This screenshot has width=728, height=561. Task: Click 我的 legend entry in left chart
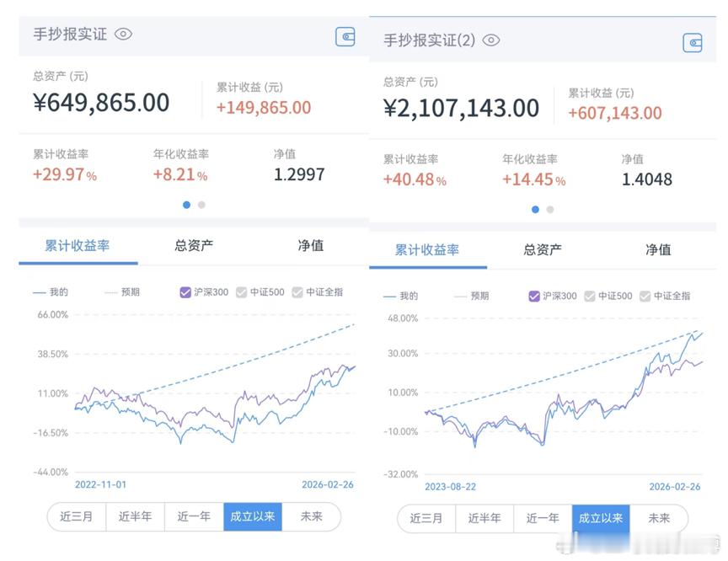(x=51, y=292)
